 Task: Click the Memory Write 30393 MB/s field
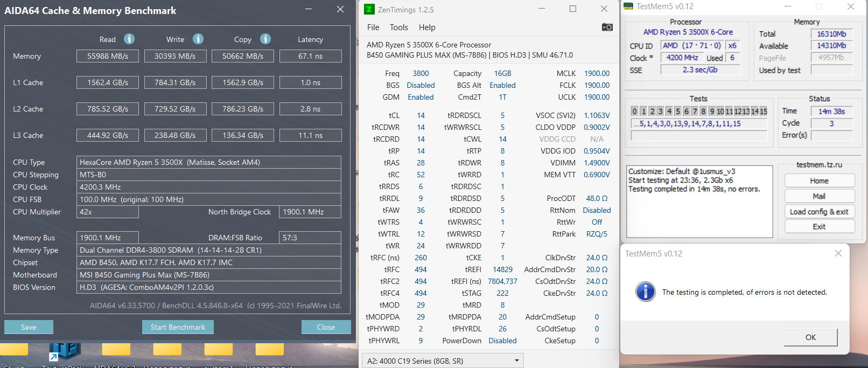(x=175, y=56)
